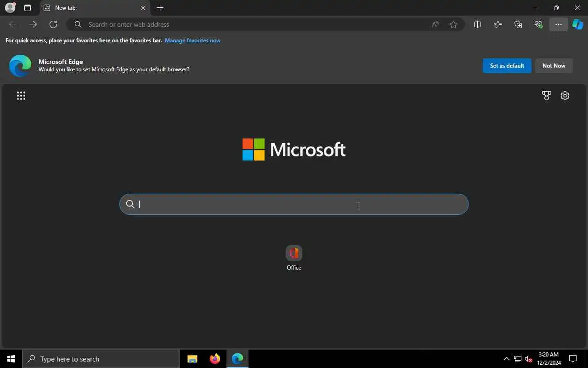The image size is (588, 368).
Task: Add this page to favorites star
Action: point(453,24)
